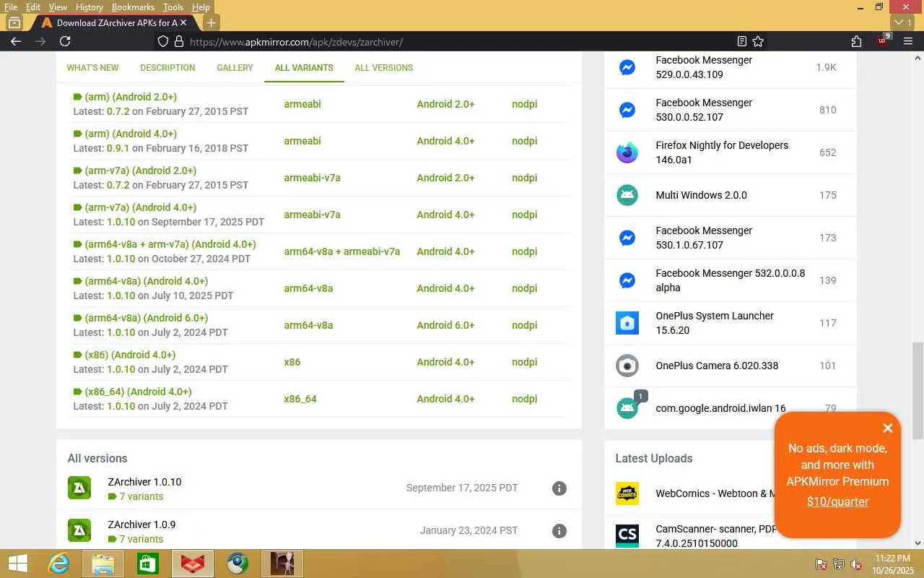Open the (arm-v7a) (Android 4.0+) variant
This screenshot has height=578, width=924.
(x=140, y=207)
